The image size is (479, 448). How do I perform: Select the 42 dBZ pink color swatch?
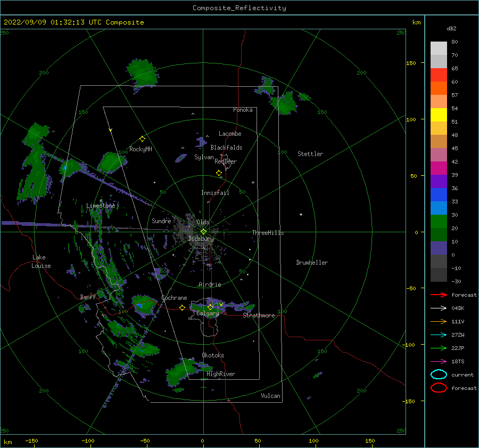tap(439, 154)
